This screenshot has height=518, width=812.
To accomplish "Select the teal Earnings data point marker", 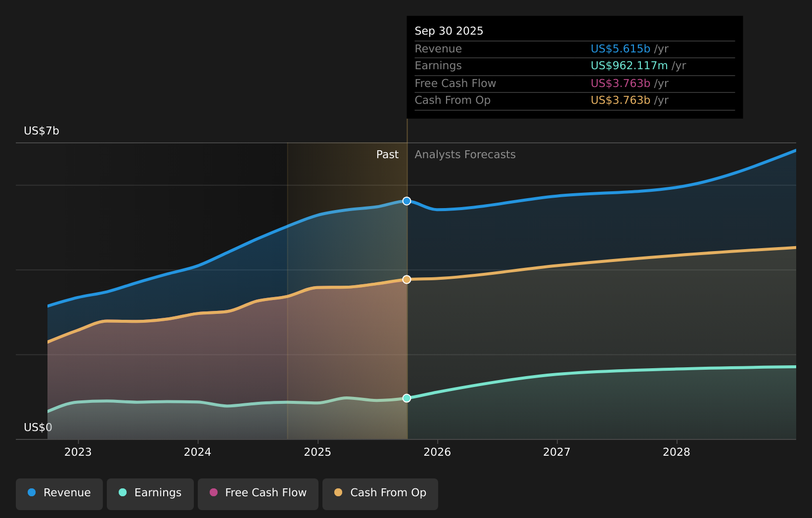I will (x=406, y=398).
